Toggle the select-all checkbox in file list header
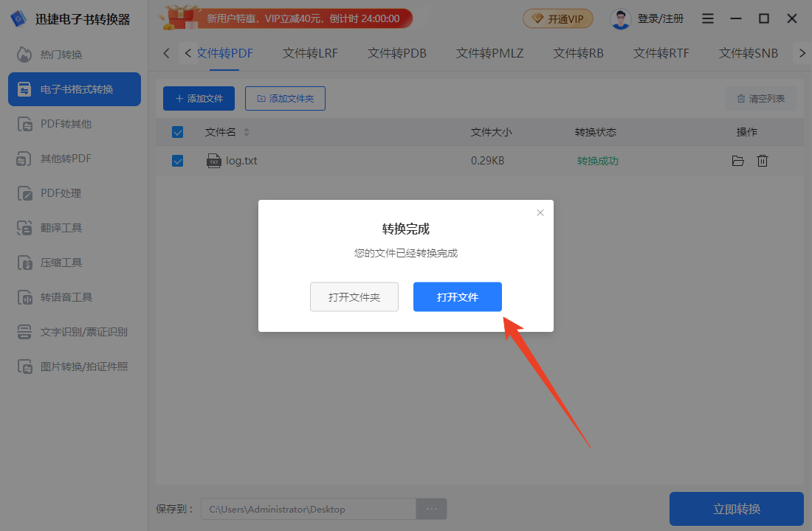Viewport: 812px width, 531px height. click(177, 131)
